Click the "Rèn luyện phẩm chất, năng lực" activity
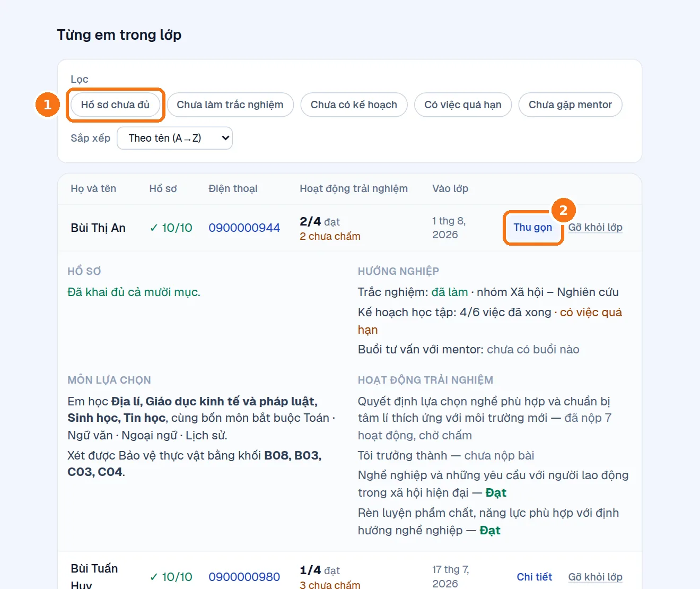Image resolution: width=700 pixels, height=589 pixels. pos(488,522)
